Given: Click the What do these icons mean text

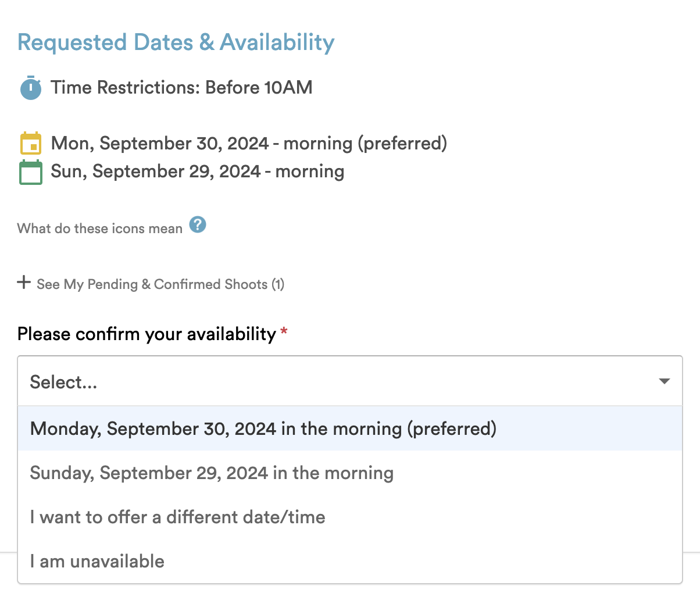Looking at the screenshot, I should click(x=100, y=228).
